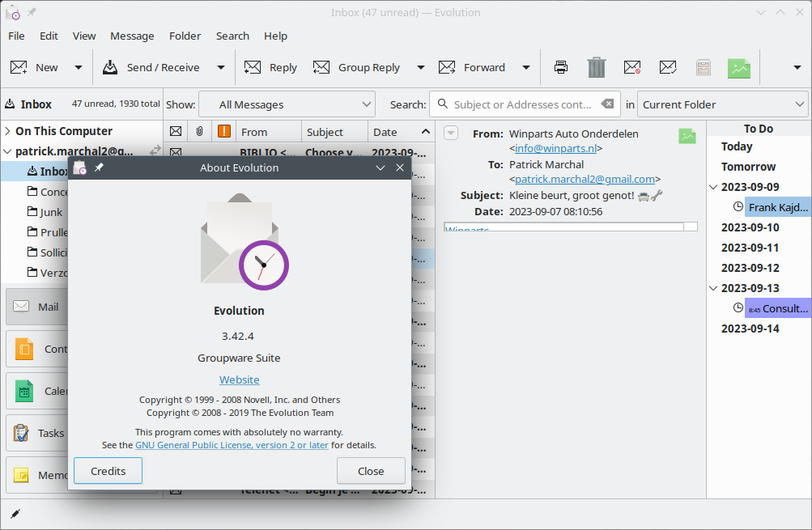The width and height of the screenshot is (812, 530).
Task: Open the Forward dropdown arrow
Action: tap(526, 67)
